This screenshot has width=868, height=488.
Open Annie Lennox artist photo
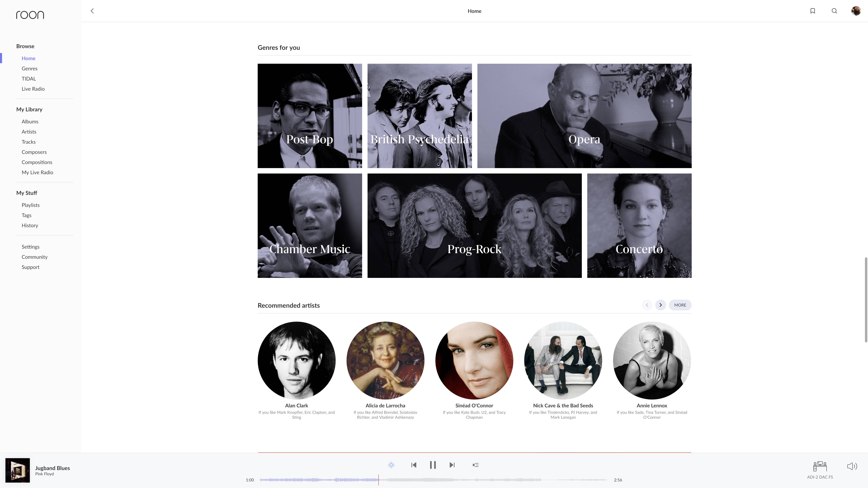pyautogui.click(x=652, y=360)
